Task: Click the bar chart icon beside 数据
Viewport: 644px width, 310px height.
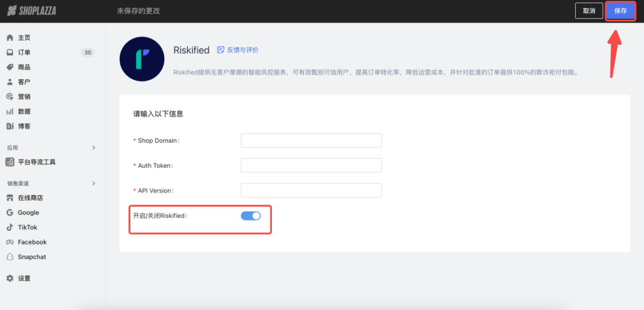Action: point(10,111)
